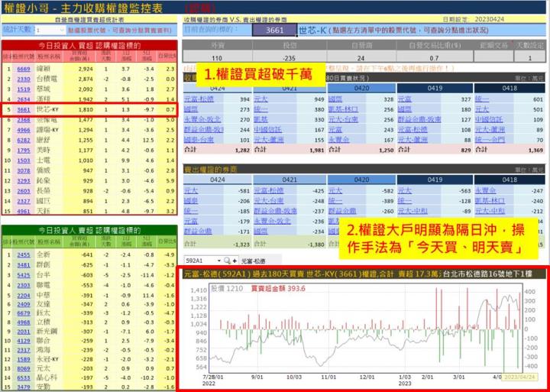Open 元大-台南 seller link with value -248
The width and height of the screenshot is (550, 392).
coord(268,201)
